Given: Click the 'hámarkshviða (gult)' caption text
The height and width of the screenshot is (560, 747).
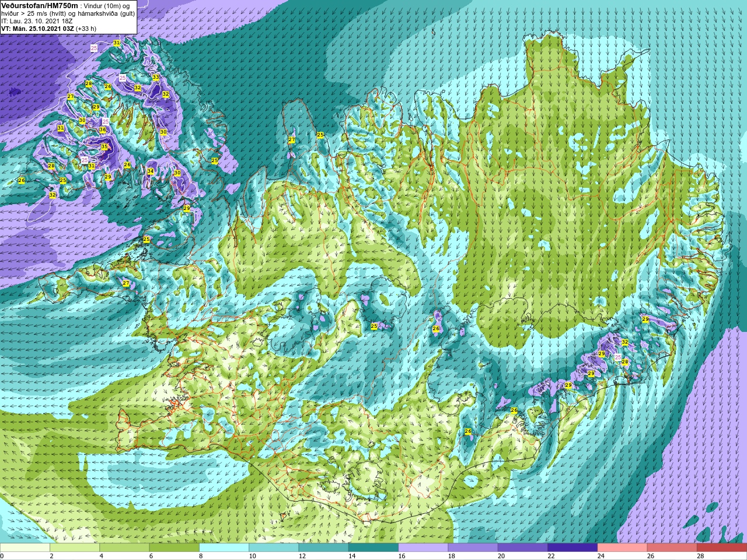Looking at the screenshot, I should point(105,13).
